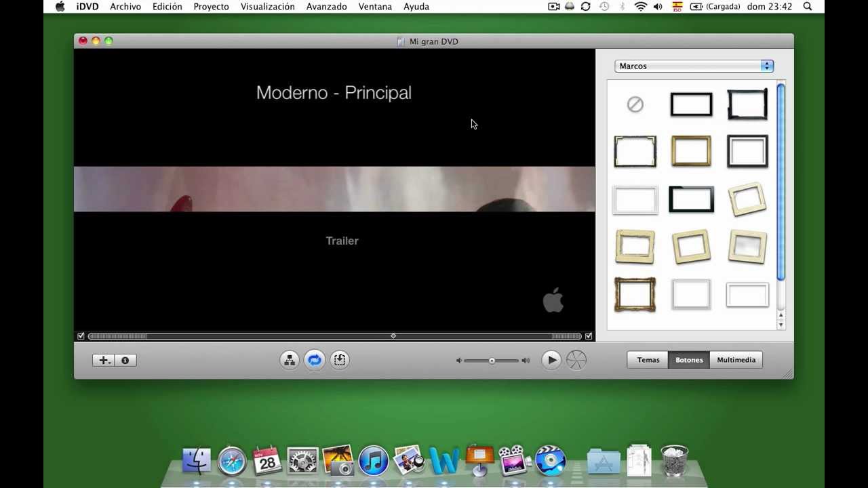Click the frames list scroll up arrow
Screen dimensions: 868x488
point(781,315)
